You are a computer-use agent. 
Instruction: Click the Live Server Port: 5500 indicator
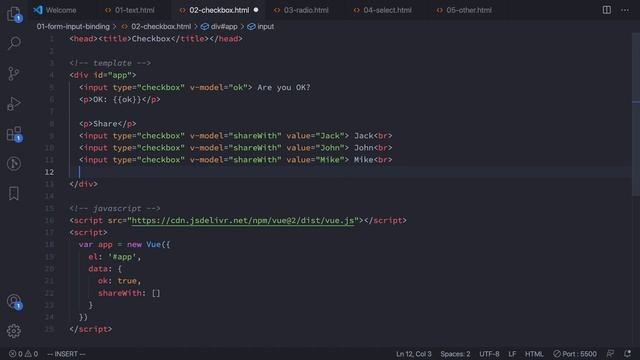click(575, 354)
